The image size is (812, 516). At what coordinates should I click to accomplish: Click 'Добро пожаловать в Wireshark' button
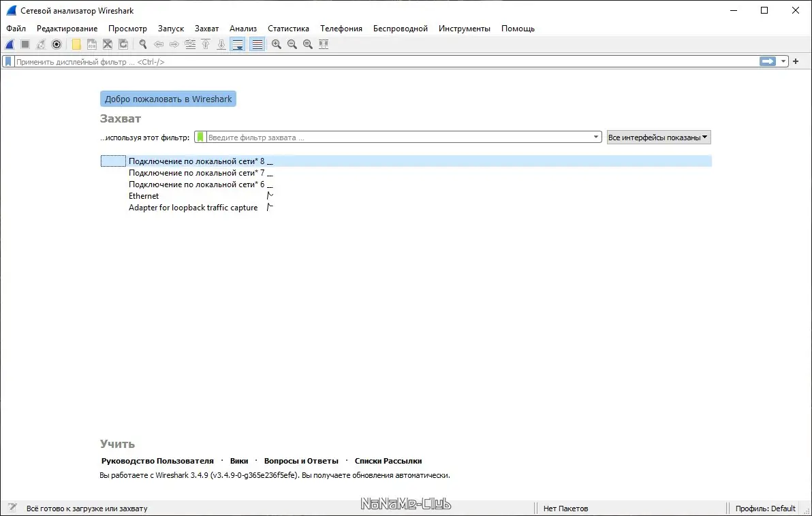coord(168,99)
